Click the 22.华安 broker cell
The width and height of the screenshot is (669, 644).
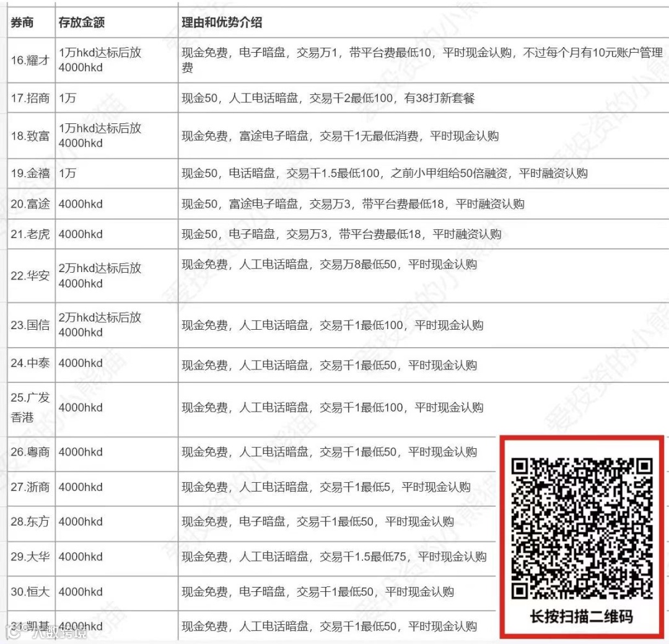coord(30,275)
